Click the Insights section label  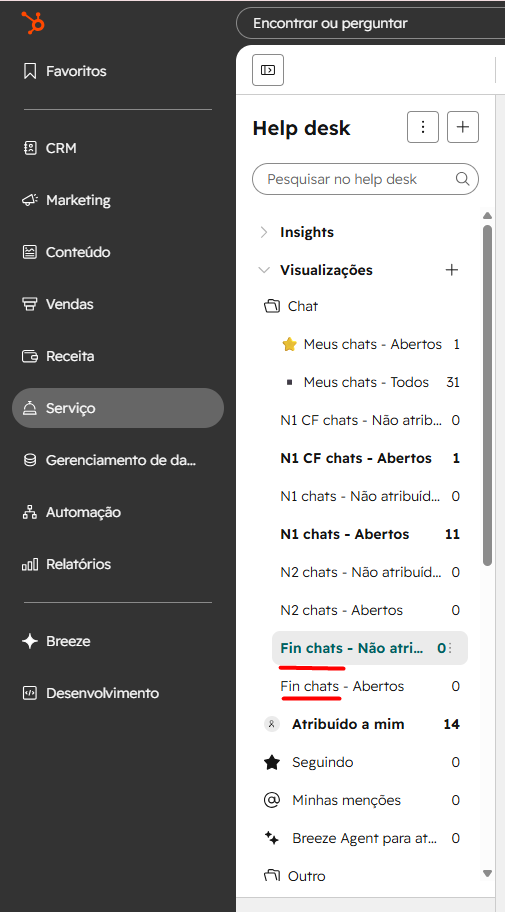coord(307,232)
